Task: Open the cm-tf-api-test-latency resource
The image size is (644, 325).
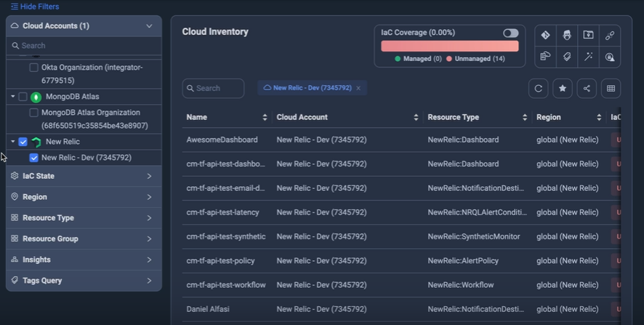Action: coord(401,212)
